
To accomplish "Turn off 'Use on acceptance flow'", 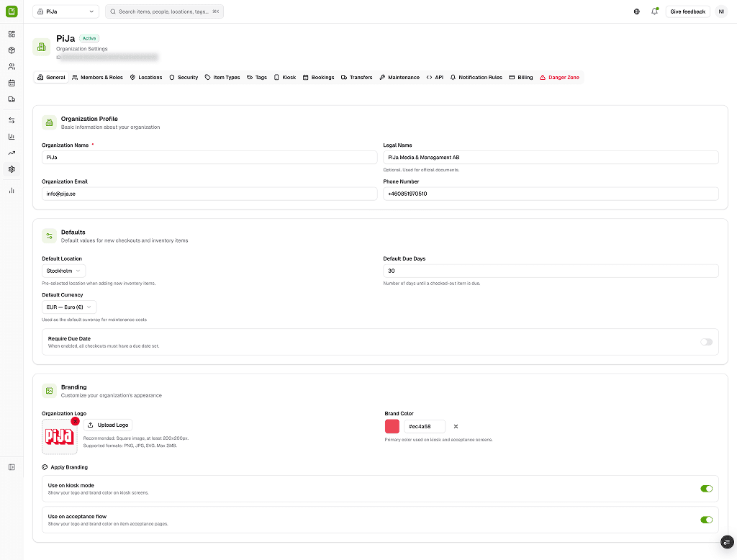I will 706,520.
